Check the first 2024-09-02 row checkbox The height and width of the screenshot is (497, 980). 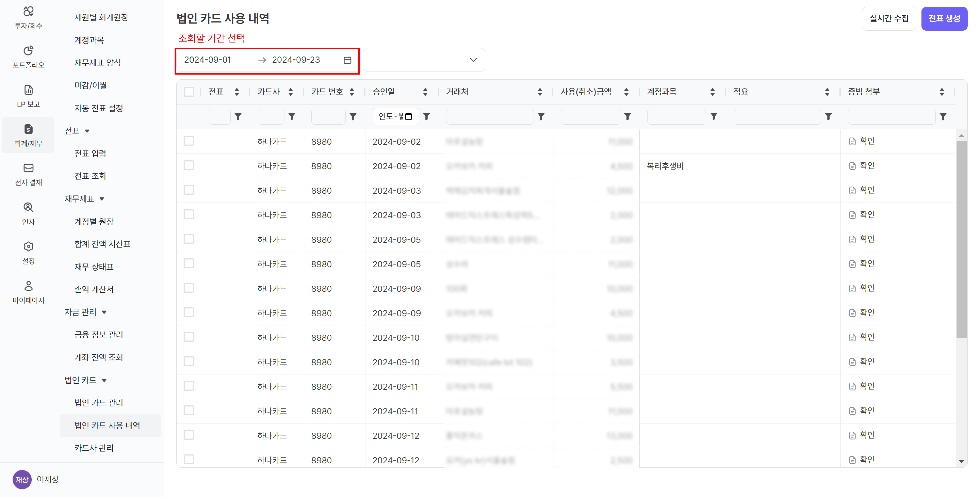coord(189,141)
